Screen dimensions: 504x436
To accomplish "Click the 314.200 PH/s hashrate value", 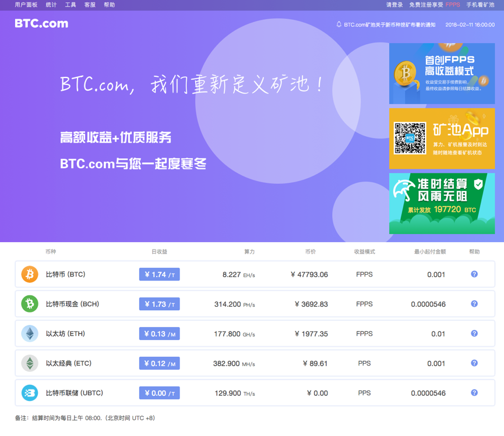I will (x=235, y=304).
